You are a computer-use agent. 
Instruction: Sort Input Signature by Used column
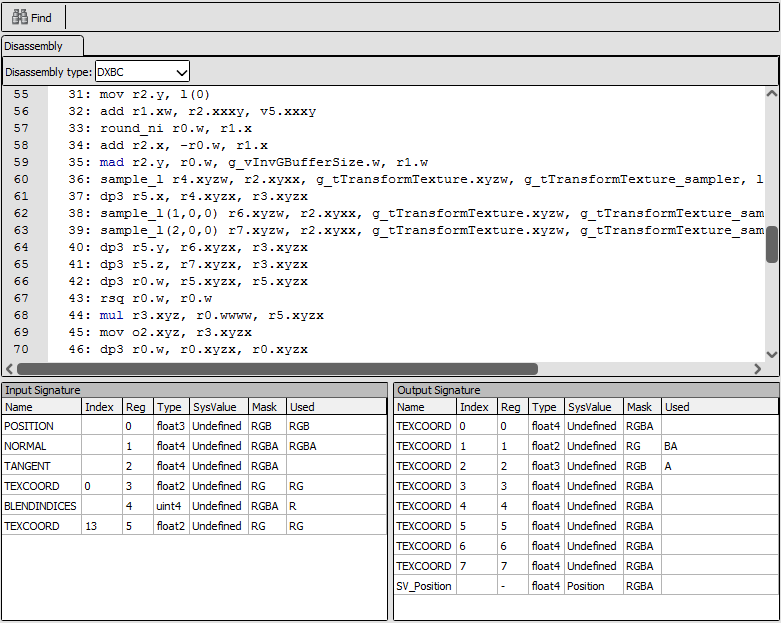tap(336, 407)
